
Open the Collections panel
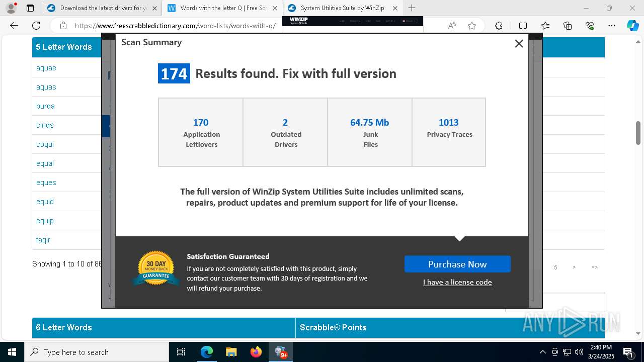[x=568, y=26]
